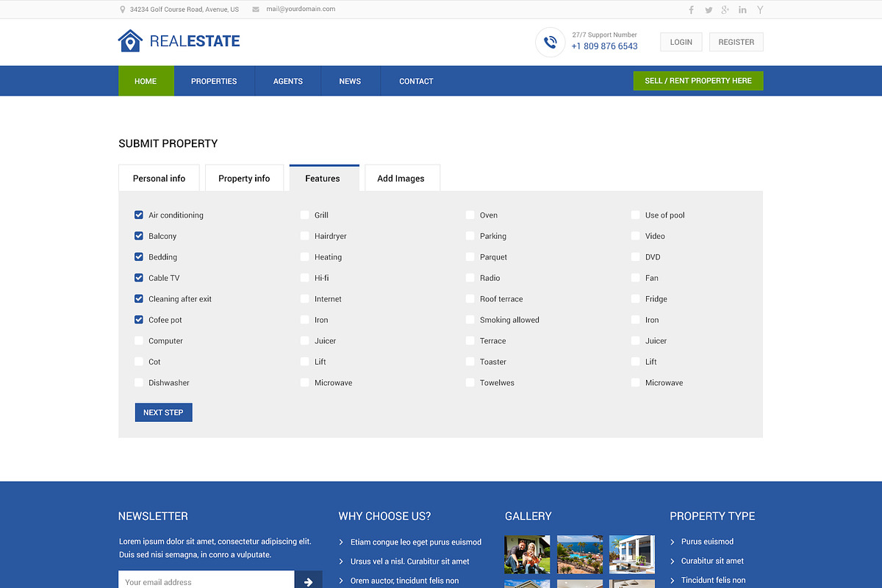The width and height of the screenshot is (882, 588).
Task: Tick the Fridge checkbox
Action: click(635, 298)
